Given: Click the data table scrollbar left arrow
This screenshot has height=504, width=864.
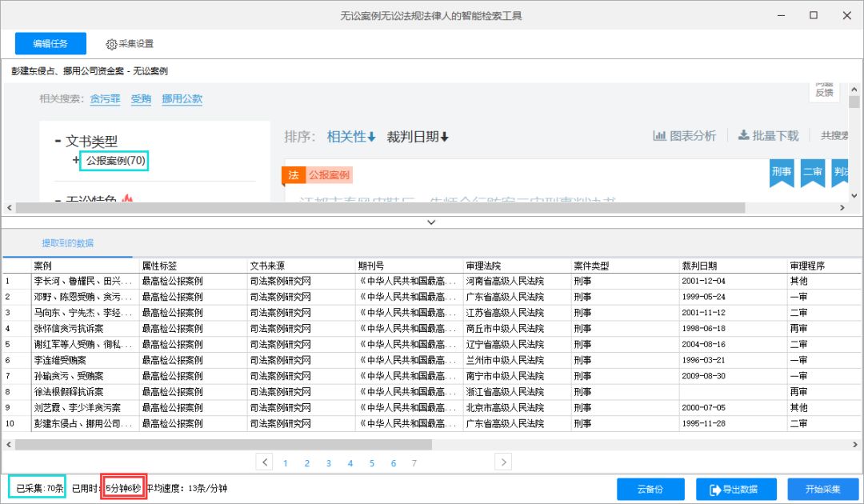Looking at the screenshot, I should [x=8, y=444].
